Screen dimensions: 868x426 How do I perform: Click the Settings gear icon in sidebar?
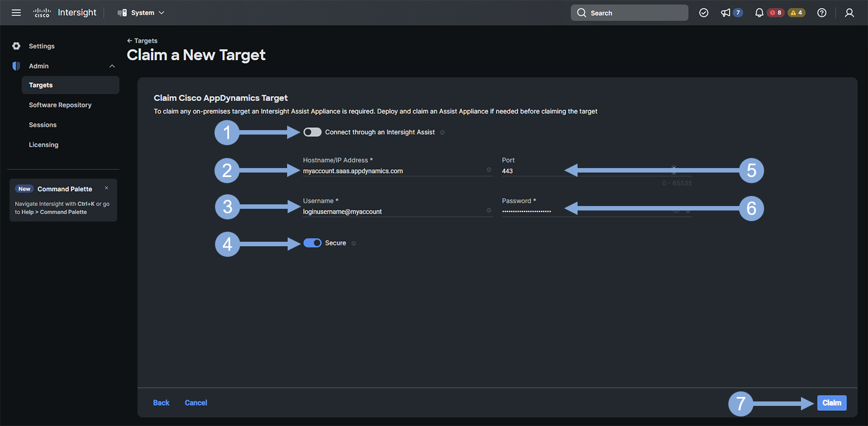click(16, 46)
